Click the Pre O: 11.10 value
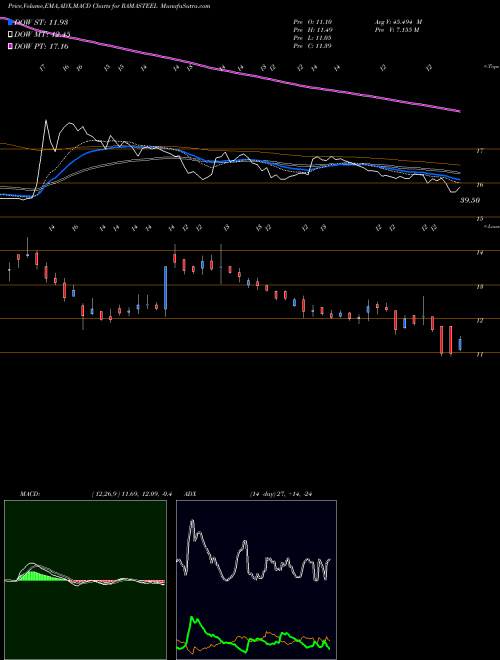This screenshot has width=500, height=660. (313, 21)
